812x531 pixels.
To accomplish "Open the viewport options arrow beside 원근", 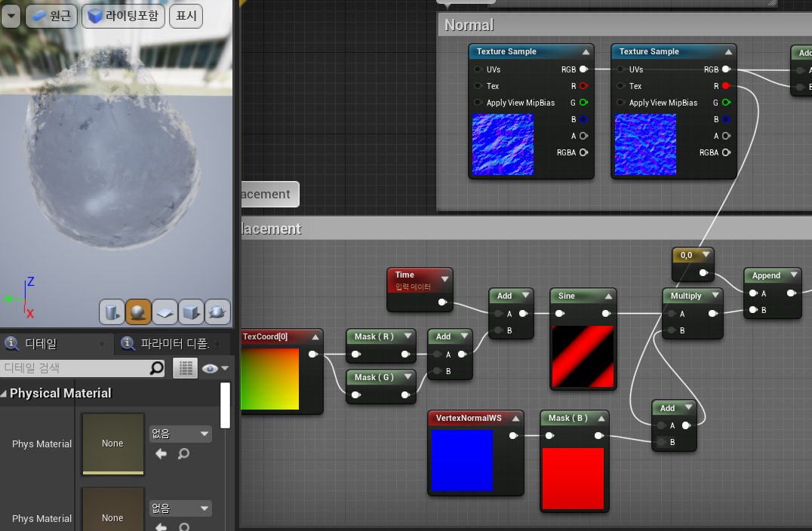I will pyautogui.click(x=11, y=16).
